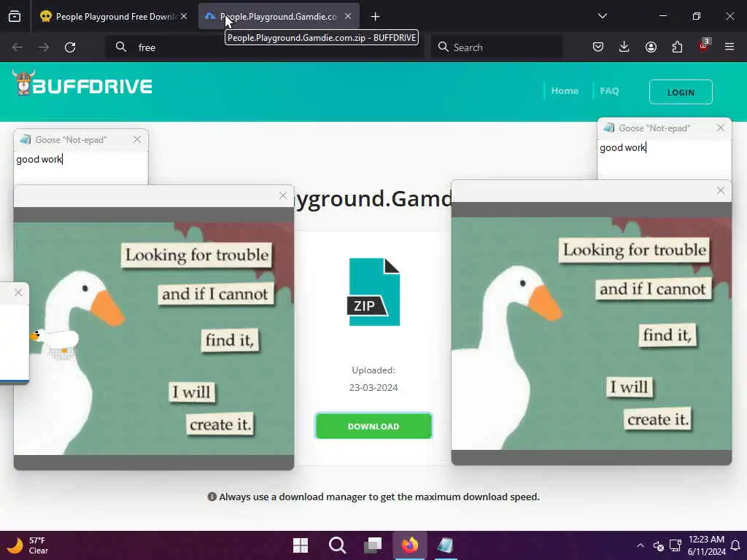Screen dimensions: 747x560
Task: Open the Extensions menu
Action: 677,47
